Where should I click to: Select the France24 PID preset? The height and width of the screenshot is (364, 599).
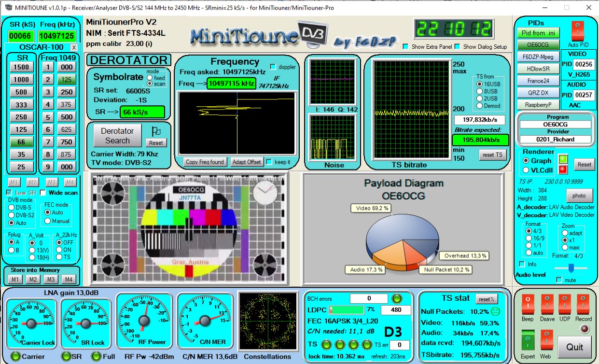coord(539,81)
